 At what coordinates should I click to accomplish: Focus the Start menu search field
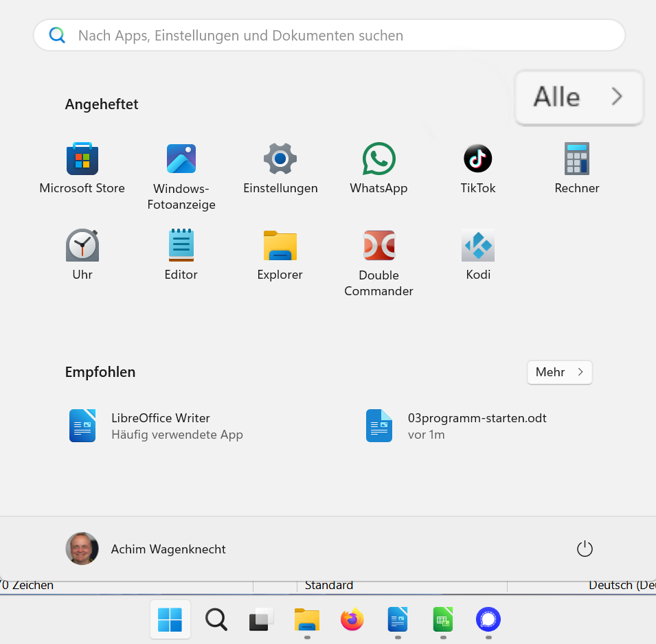click(x=329, y=36)
